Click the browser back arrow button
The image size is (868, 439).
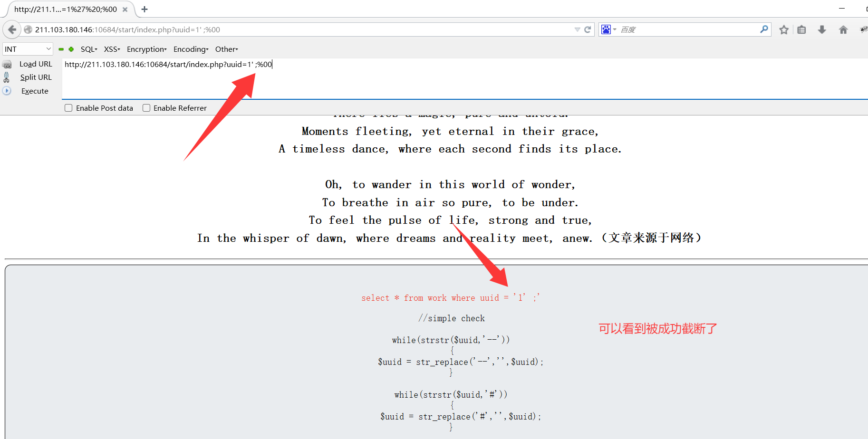click(x=12, y=29)
